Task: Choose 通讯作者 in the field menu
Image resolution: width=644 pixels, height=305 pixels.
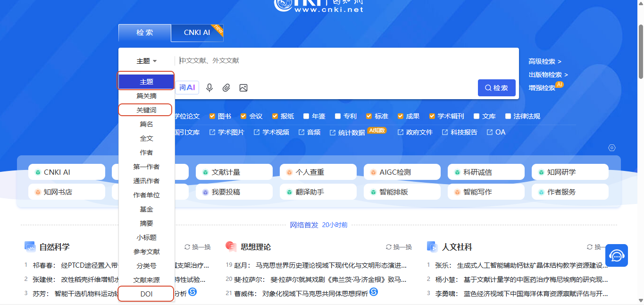Action: 147,181
